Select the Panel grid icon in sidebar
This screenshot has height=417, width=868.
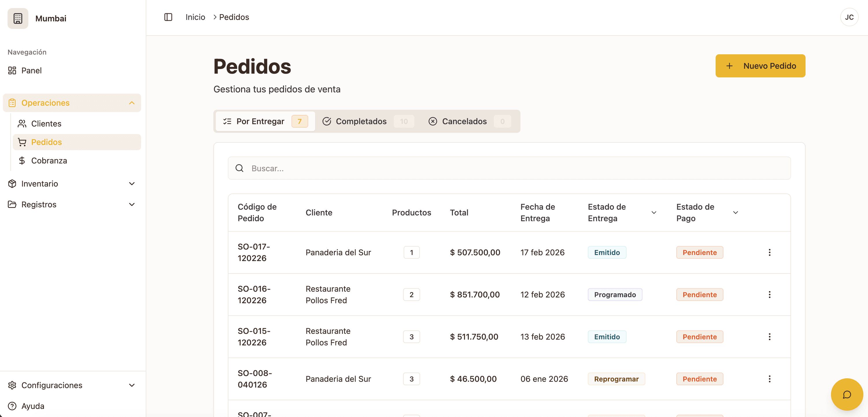click(x=12, y=70)
